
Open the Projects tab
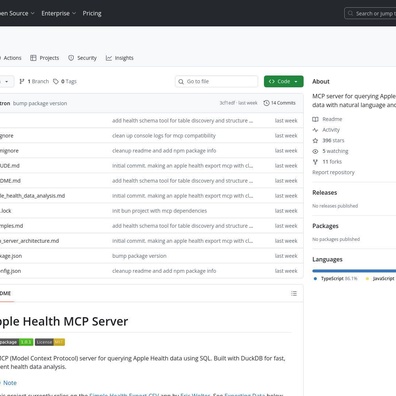point(44,58)
